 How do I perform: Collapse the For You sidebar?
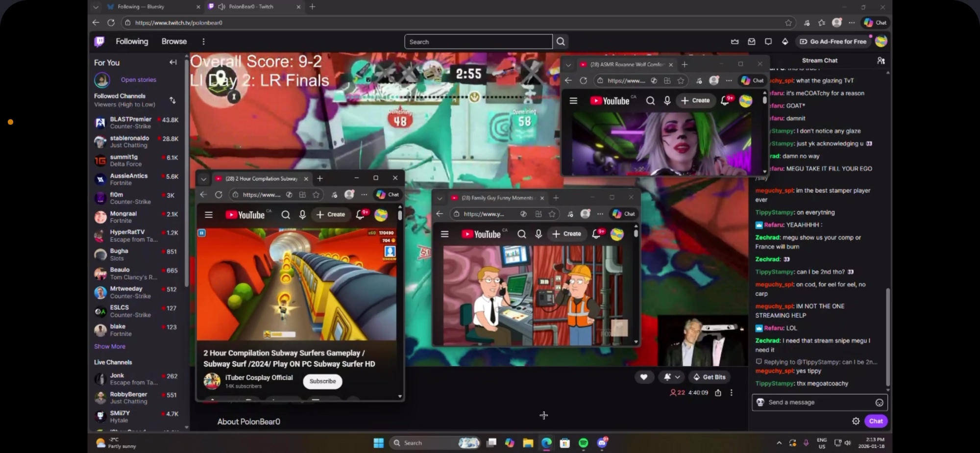[172, 62]
